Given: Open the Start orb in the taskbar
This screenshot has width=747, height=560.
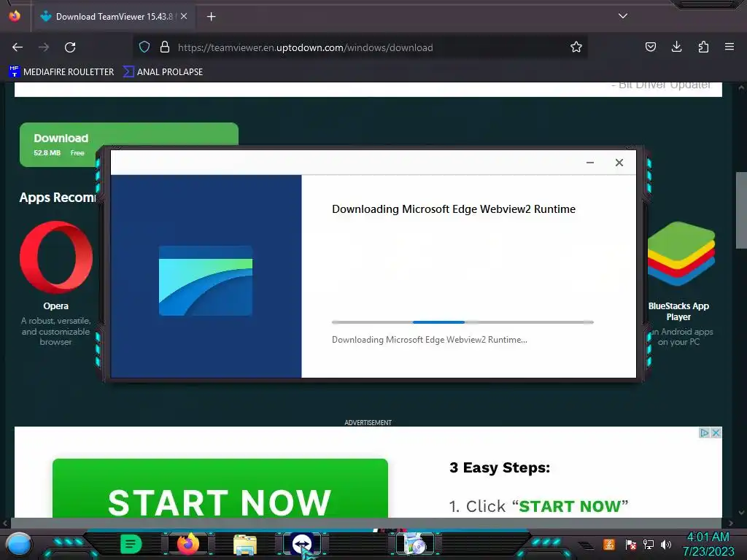Looking at the screenshot, I should click(x=18, y=544).
